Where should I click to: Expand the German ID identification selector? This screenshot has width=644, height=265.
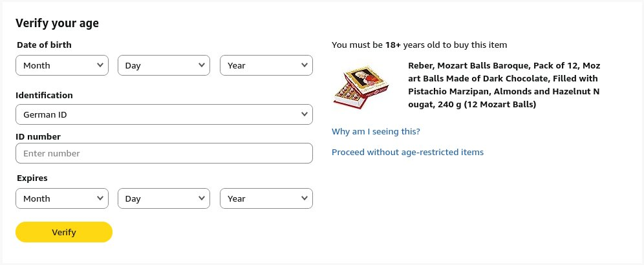click(164, 115)
